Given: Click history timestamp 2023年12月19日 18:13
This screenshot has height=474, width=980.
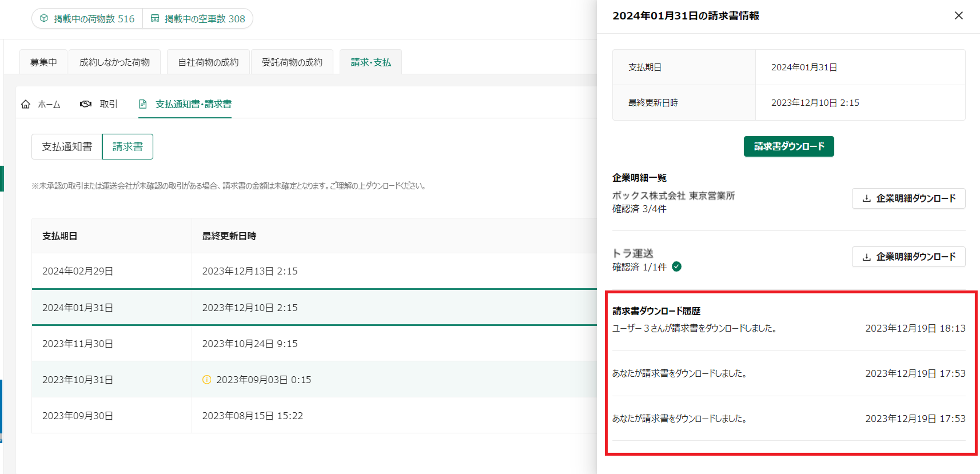Looking at the screenshot, I should [915, 328].
